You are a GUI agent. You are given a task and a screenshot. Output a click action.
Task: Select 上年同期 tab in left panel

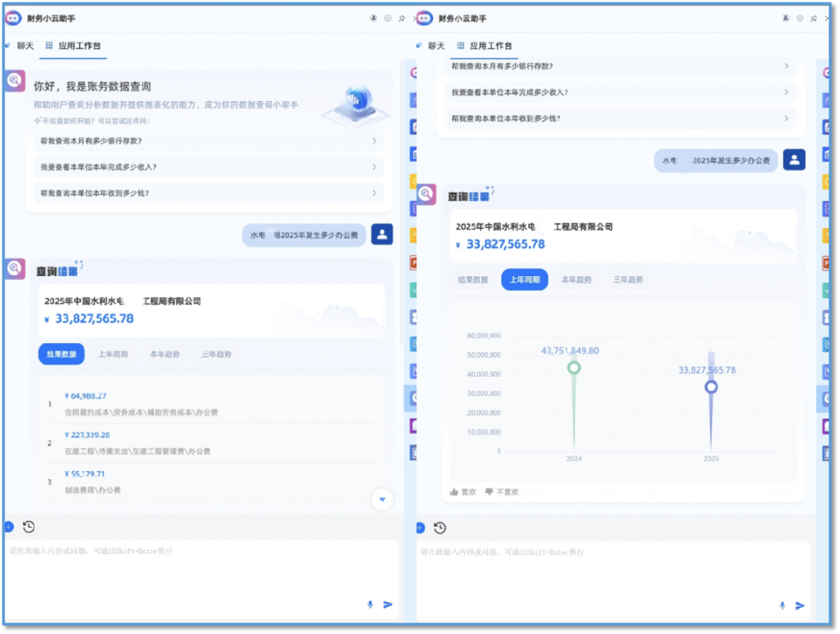click(x=113, y=354)
